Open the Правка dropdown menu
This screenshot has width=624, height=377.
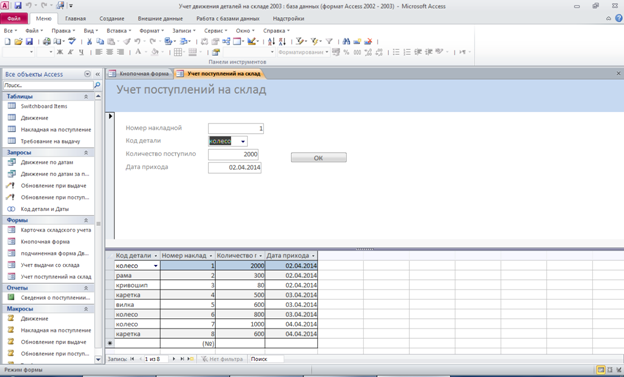[x=63, y=30]
